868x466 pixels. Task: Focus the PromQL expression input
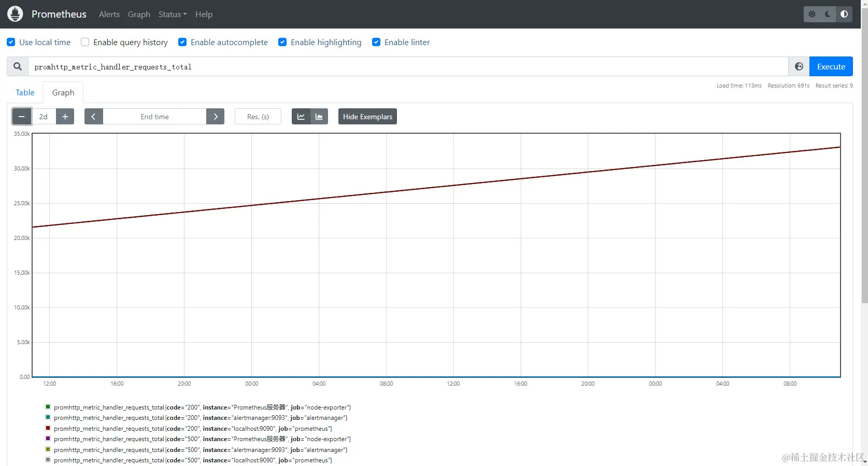pyautogui.click(x=408, y=66)
